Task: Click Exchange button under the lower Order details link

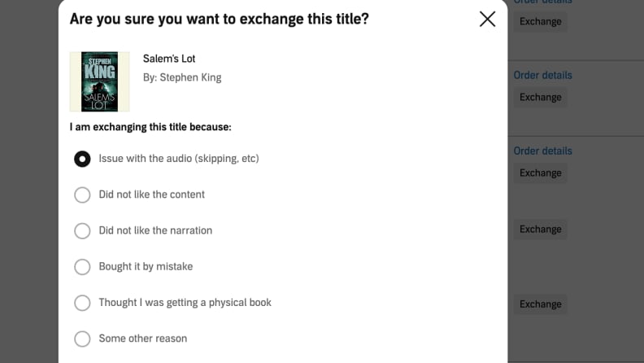Action: [x=540, y=173]
